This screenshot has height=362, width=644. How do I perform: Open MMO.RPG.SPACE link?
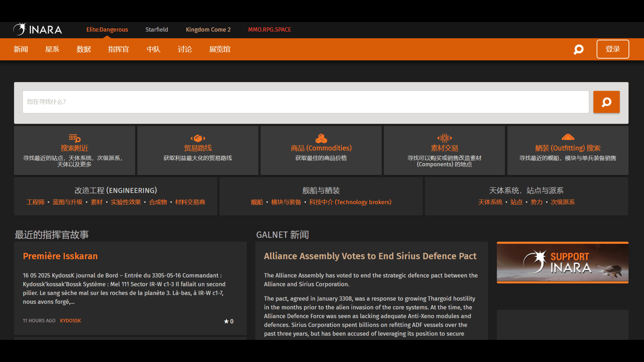[x=270, y=29]
